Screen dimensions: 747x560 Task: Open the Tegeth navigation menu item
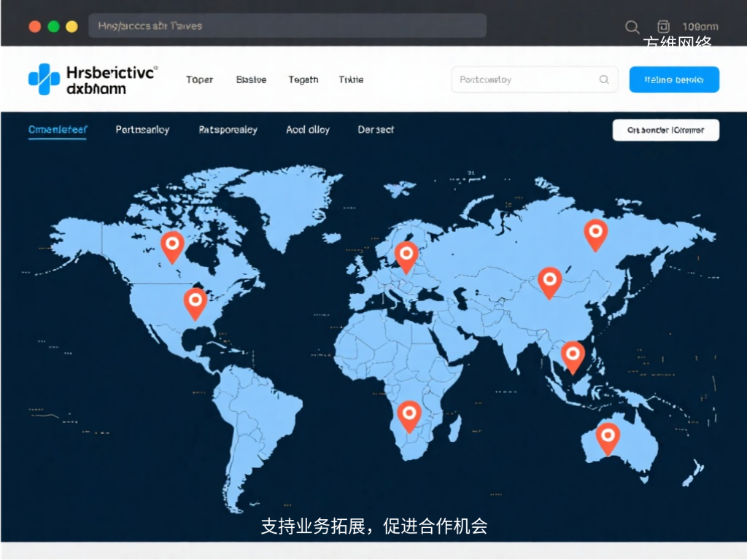tap(303, 80)
